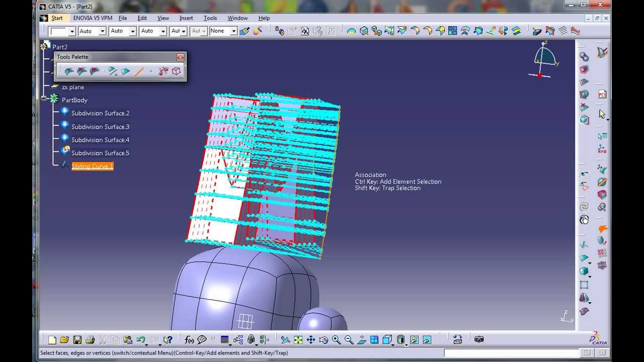Click the wireframe cube icon in Tools Palette
The image size is (644, 362).
click(x=176, y=71)
